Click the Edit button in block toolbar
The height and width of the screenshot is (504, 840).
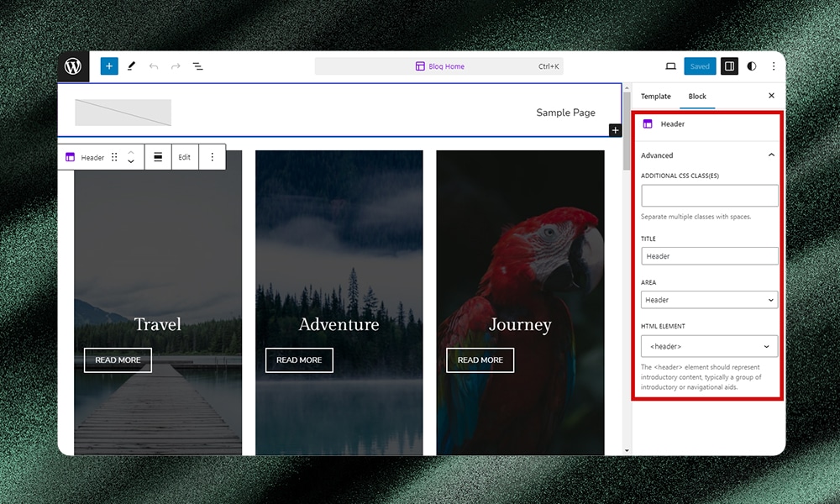coord(184,157)
